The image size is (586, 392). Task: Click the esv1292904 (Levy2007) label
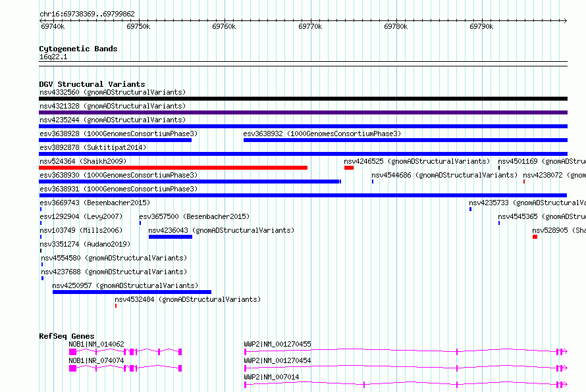pos(81,216)
